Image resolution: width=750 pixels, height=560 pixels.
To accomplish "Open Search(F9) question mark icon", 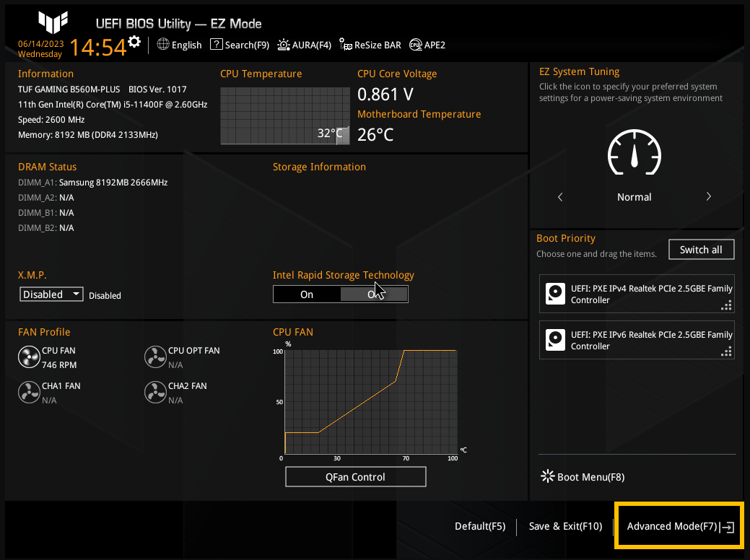I will (217, 44).
